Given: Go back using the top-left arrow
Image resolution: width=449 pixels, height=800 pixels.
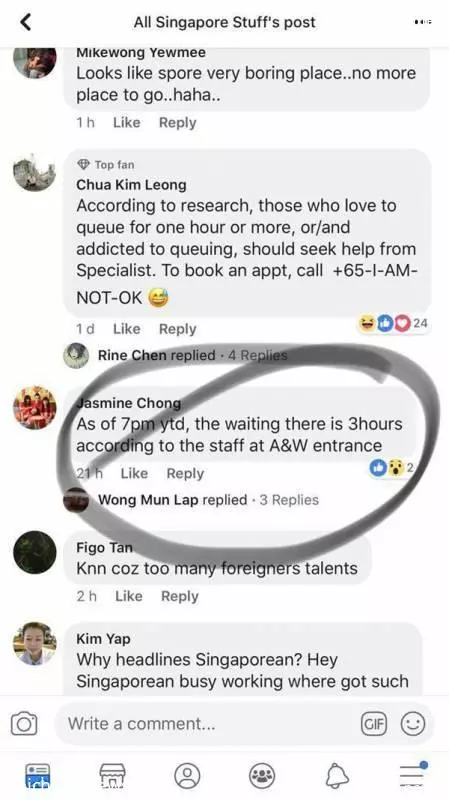Looking at the screenshot, I should tap(25, 22).
